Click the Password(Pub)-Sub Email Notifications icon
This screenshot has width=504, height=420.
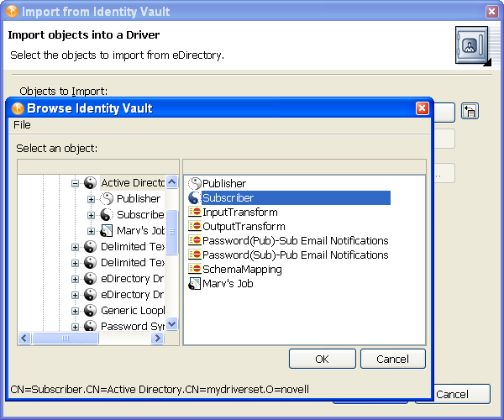click(195, 240)
